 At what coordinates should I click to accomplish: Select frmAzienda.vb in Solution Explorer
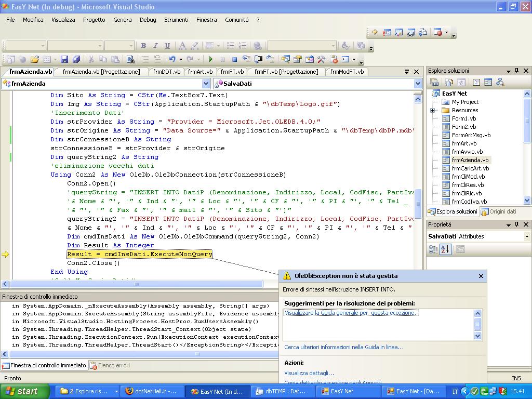click(470, 160)
